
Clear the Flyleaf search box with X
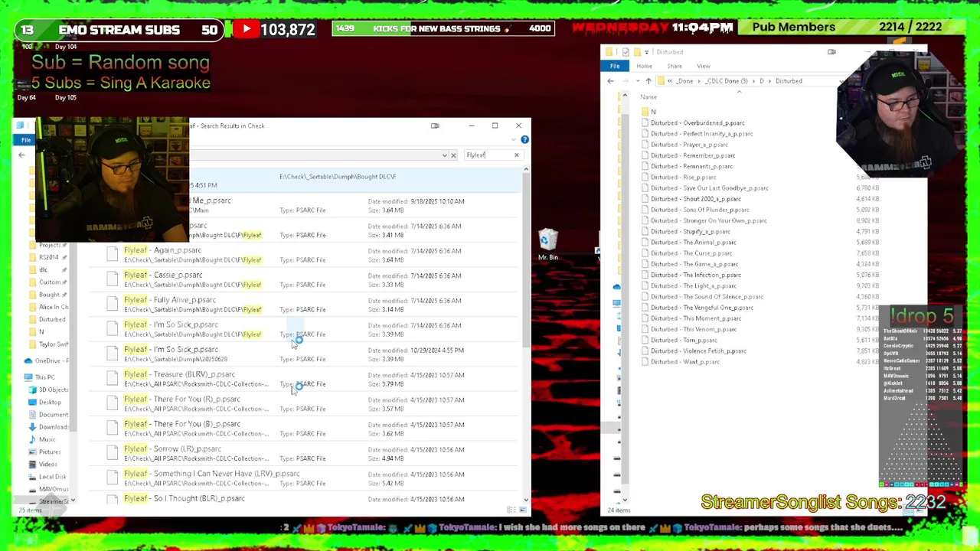(516, 155)
